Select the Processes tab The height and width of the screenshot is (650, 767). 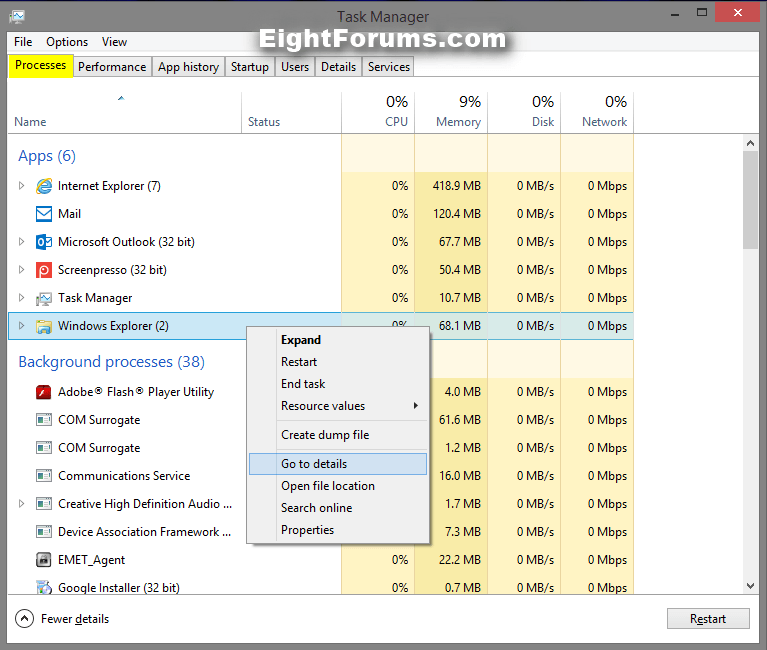[x=41, y=66]
